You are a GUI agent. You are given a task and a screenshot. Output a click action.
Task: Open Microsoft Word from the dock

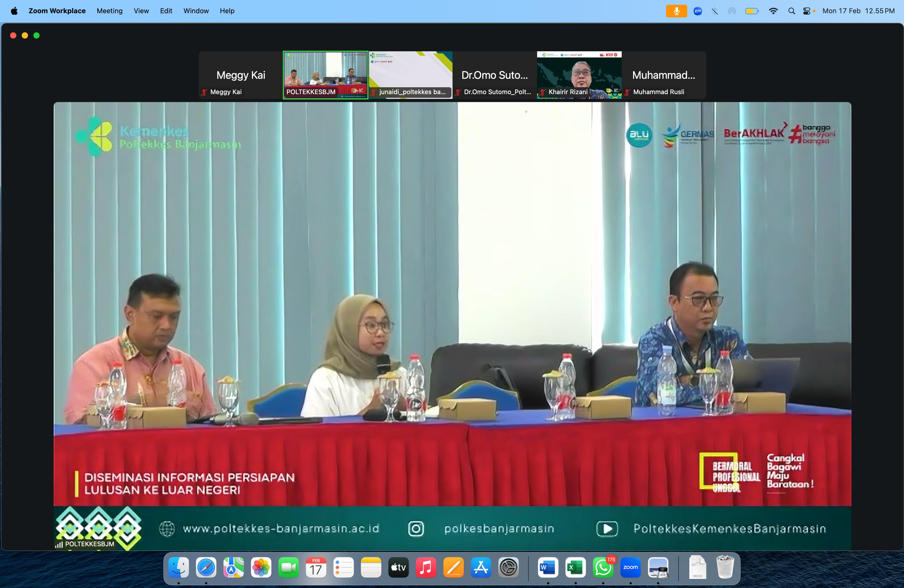point(548,567)
